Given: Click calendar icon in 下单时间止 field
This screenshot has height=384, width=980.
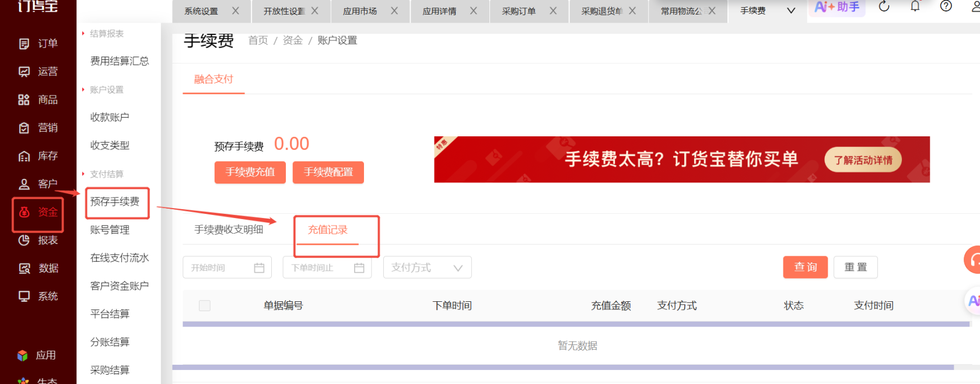Looking at the screenshot, I should (x=359, y=268).
